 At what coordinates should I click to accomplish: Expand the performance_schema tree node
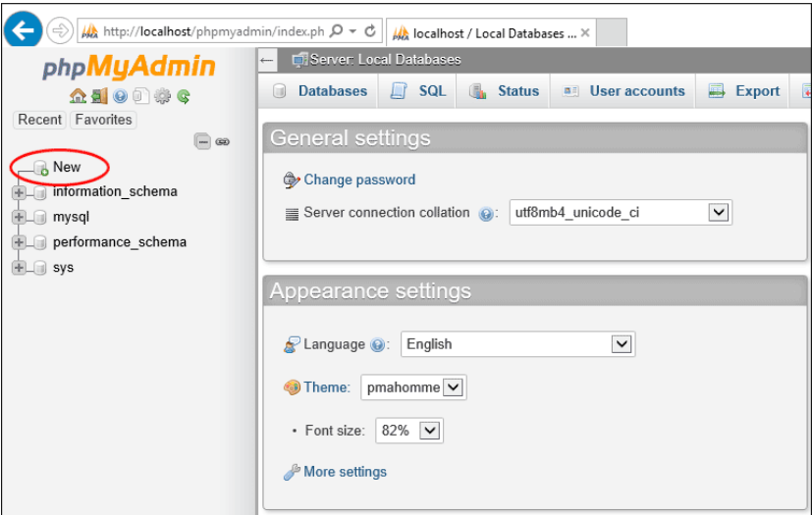click(x=20, y=242)
